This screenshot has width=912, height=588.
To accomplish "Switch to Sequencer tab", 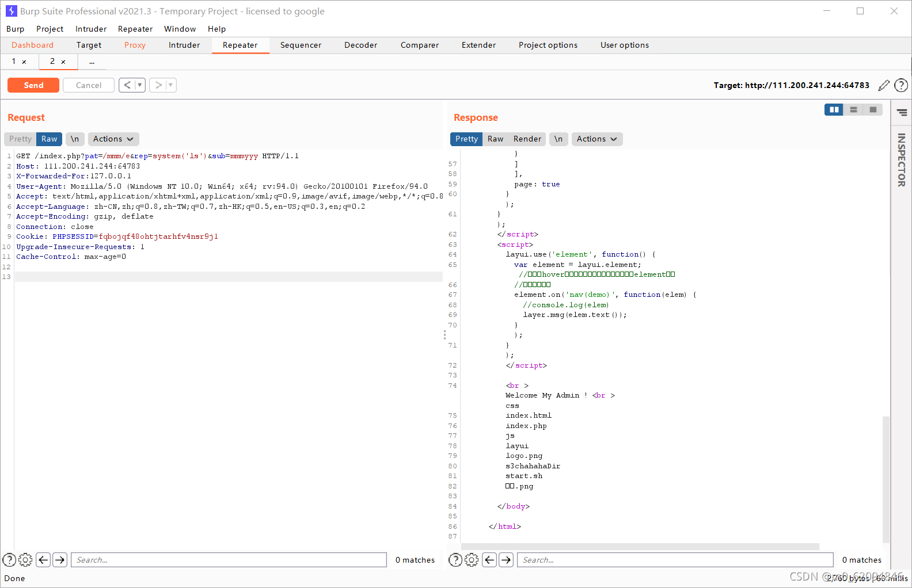I will point(301,45).
